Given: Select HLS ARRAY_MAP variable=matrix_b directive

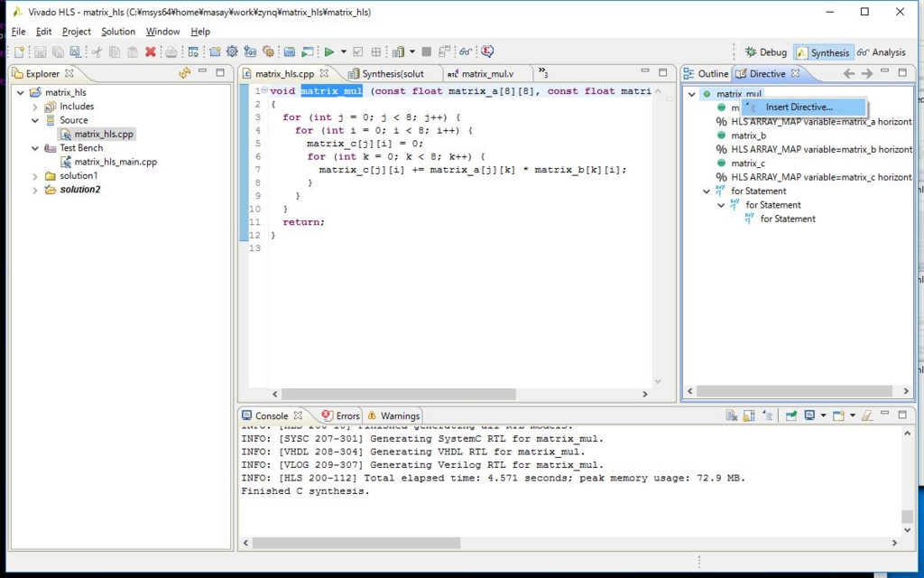Looking at the screenshot, I should tap(814, 149).
